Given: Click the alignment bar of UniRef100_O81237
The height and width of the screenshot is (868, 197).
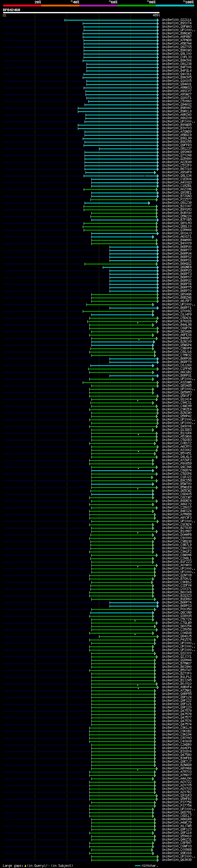Looking at the screenshot, I should click(x=129, y=149).
